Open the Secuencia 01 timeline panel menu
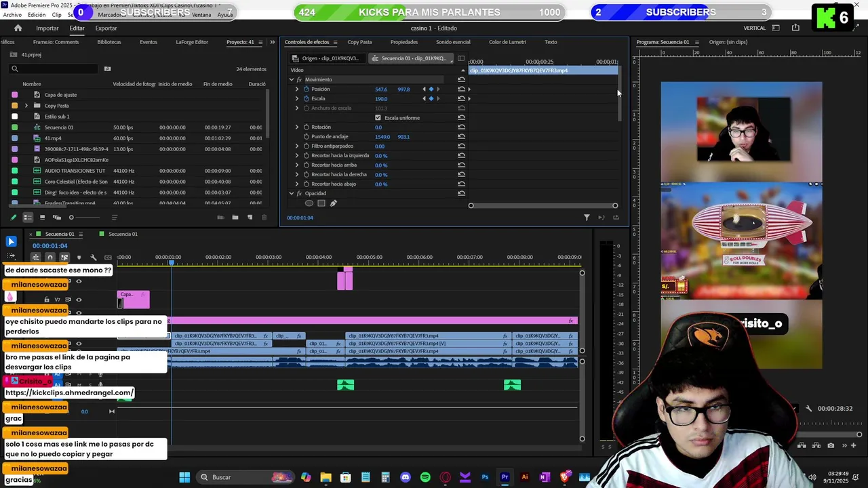Image resolution: width=868 pixels, height=488 pixels. (x=81, y=235)
